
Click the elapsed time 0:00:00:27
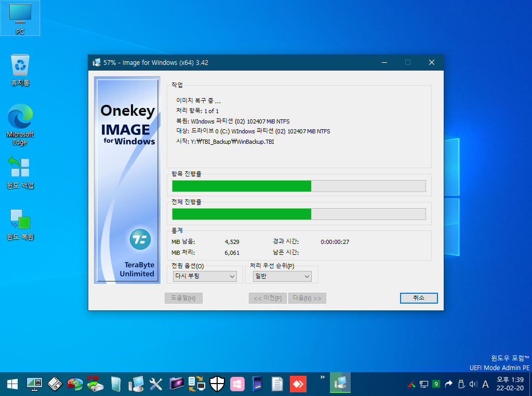(x=335, y=242)
